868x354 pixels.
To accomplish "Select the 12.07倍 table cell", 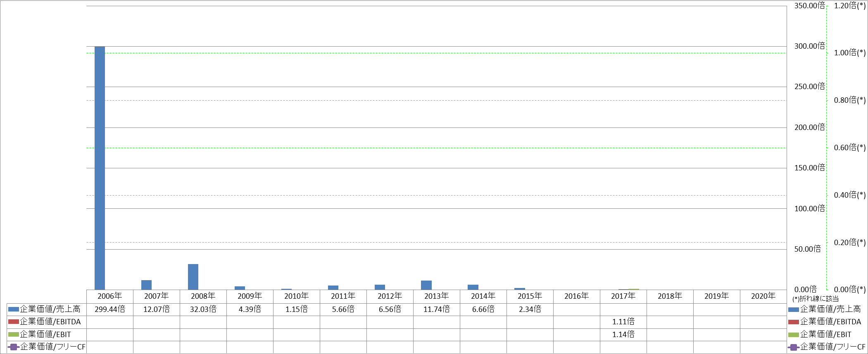I will (157, 309).
